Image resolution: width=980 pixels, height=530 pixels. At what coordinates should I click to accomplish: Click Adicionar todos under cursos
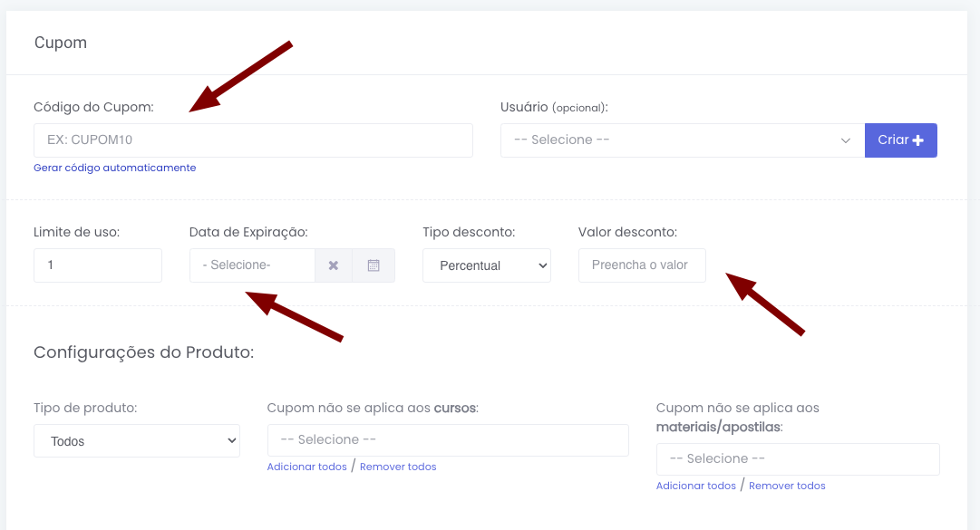tap(306, 467)
